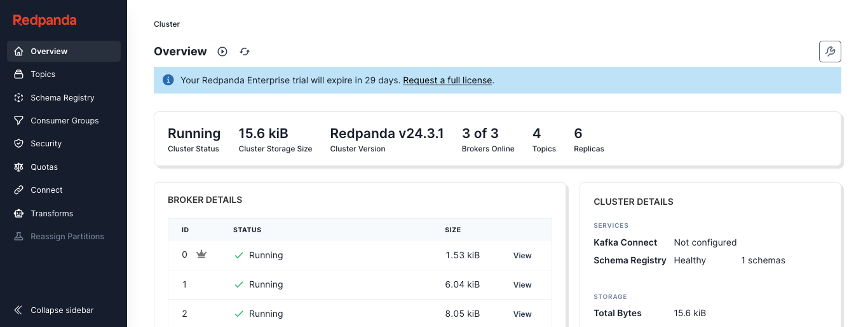Click the info icon in trial banner
868x327 pixels.
168,80
